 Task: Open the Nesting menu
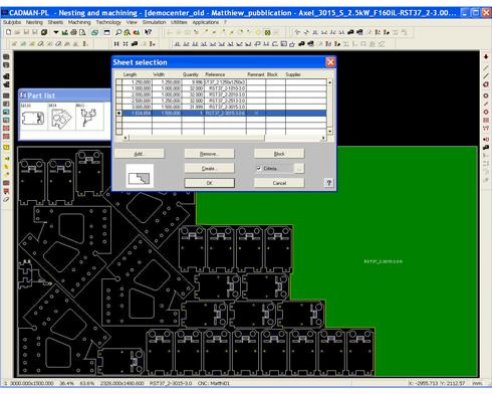(x=34, y=22)
